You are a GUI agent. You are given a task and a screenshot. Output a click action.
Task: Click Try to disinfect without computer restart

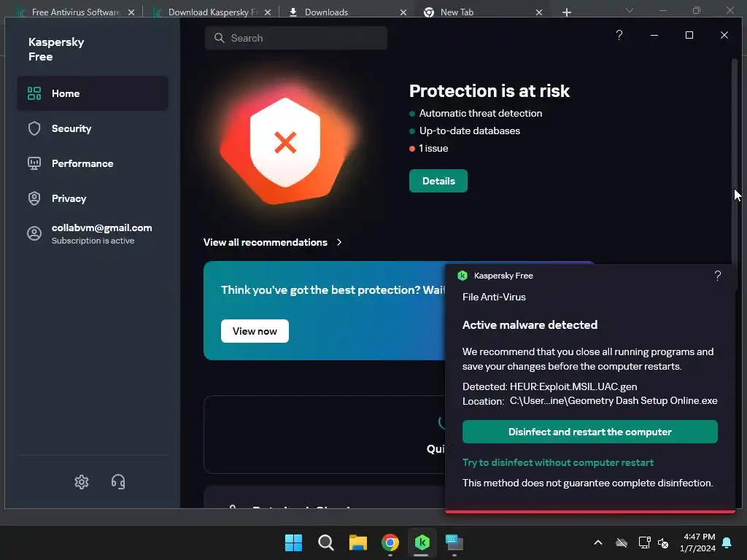point(558,462)
